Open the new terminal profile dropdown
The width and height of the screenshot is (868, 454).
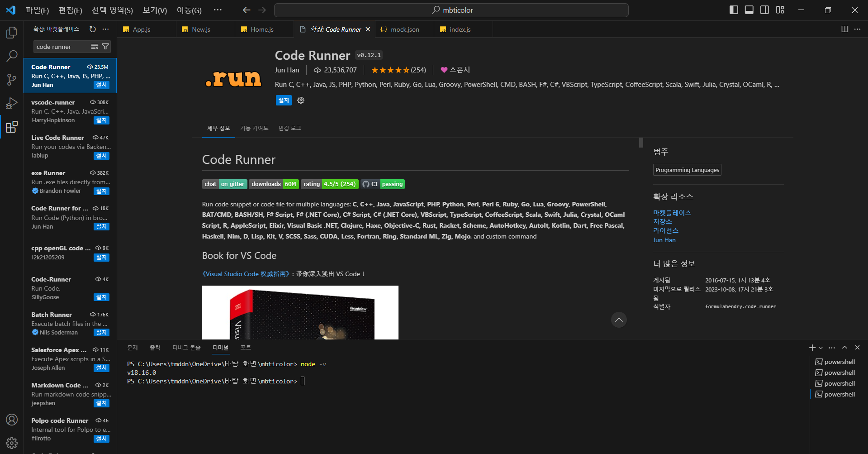(x=821, y=348)
